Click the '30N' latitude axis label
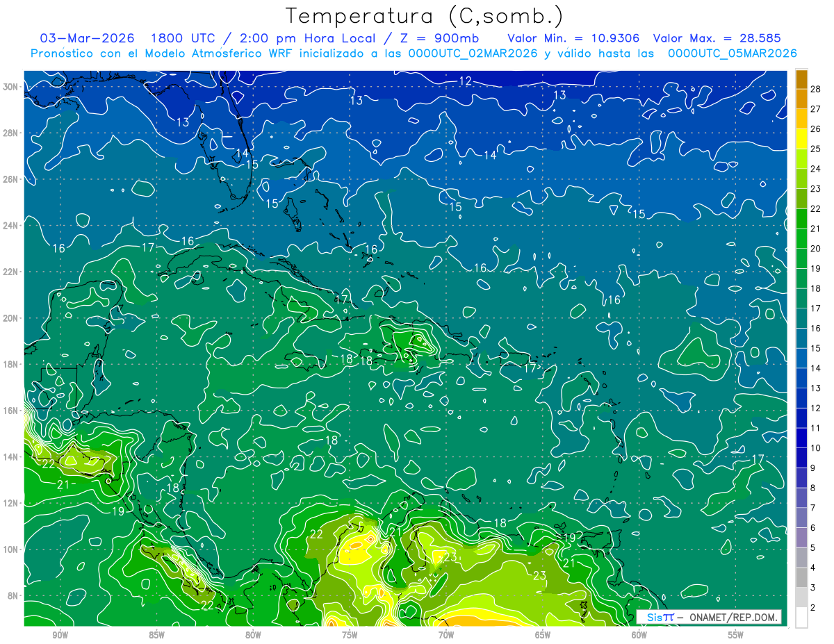The image size is (834, 644). 10,86
